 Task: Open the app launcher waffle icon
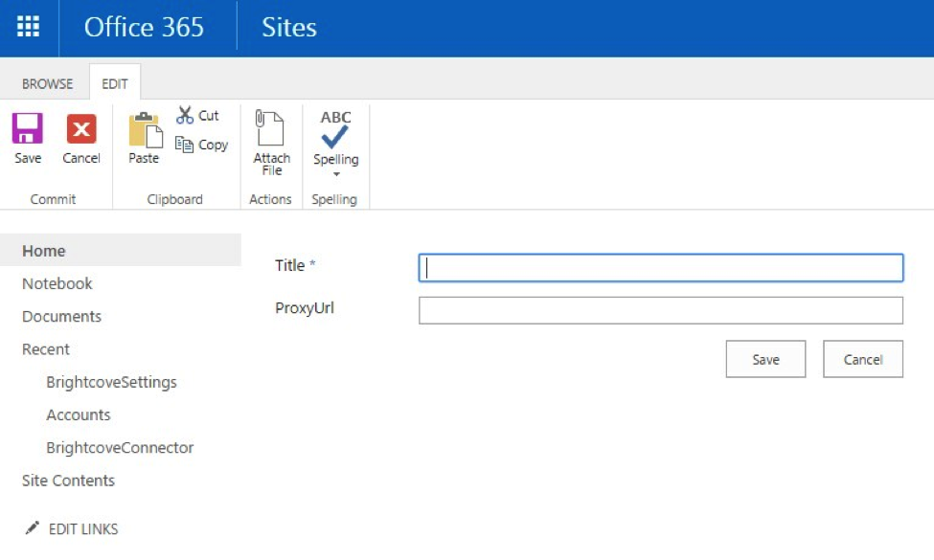(29, 27)
